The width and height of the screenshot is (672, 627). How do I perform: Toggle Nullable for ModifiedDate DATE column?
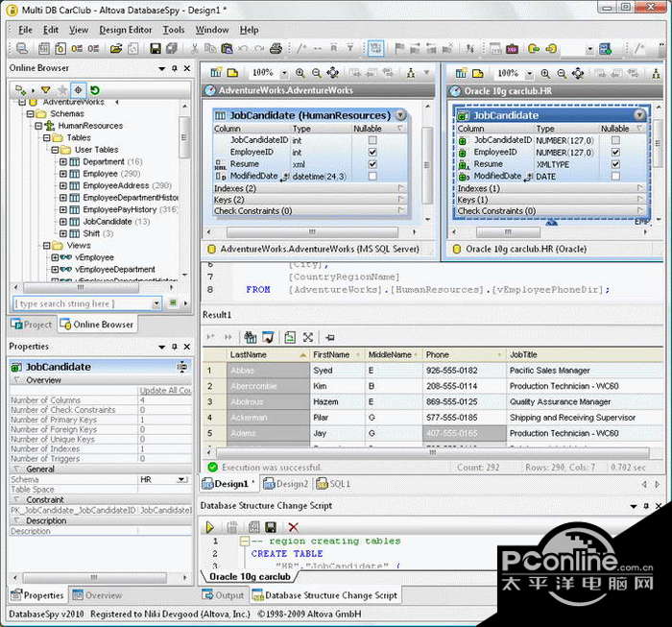pos(615,176)
